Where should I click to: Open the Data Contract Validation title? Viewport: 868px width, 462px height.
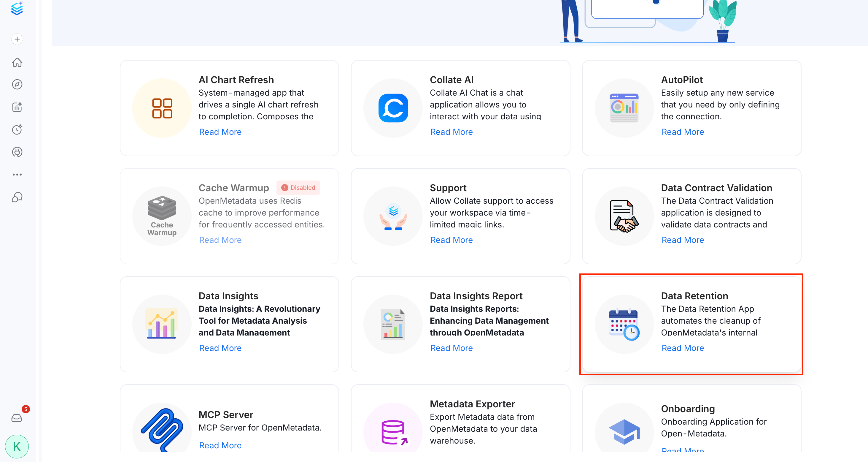click(x=716, y=187)
